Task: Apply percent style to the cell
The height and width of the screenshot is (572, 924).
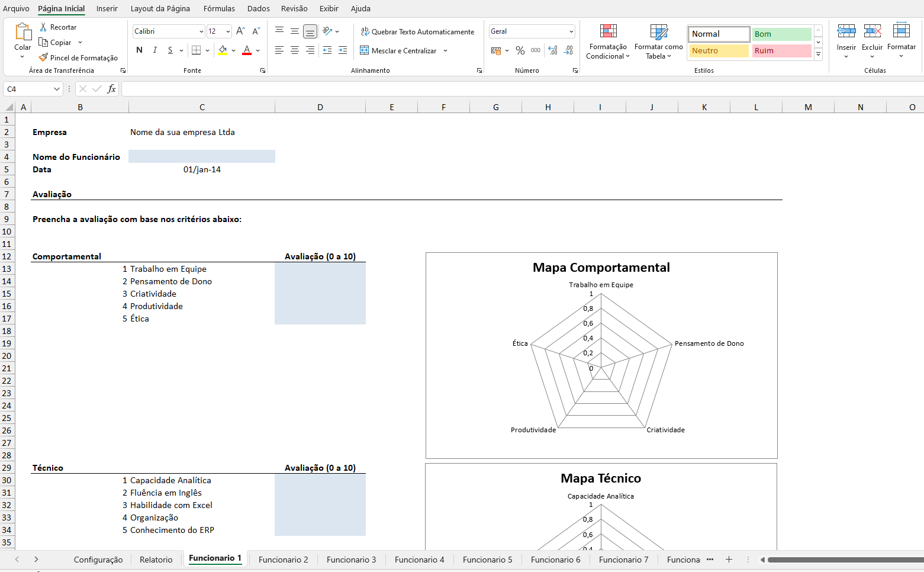Action: pos(520,51)
